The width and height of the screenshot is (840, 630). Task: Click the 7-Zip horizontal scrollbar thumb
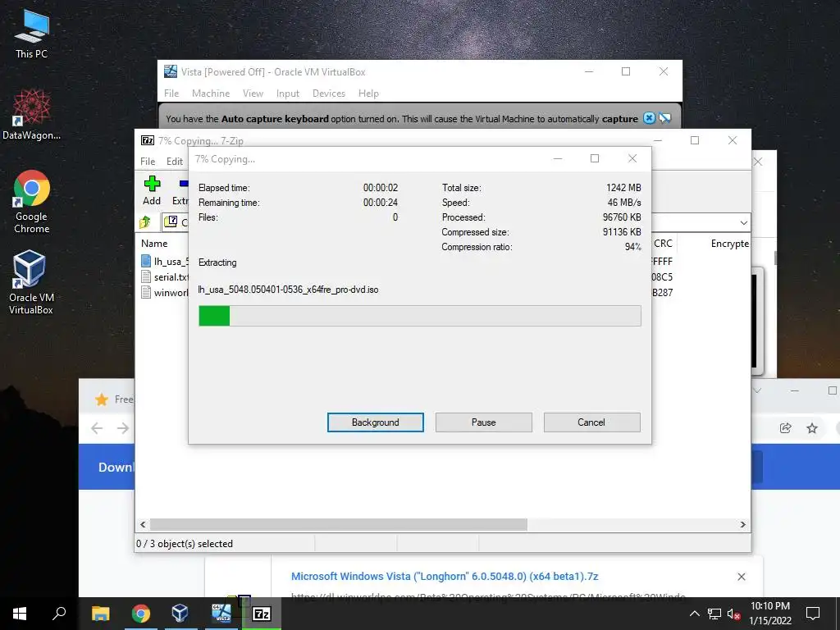pyautogui.click(x=339, y=524)
